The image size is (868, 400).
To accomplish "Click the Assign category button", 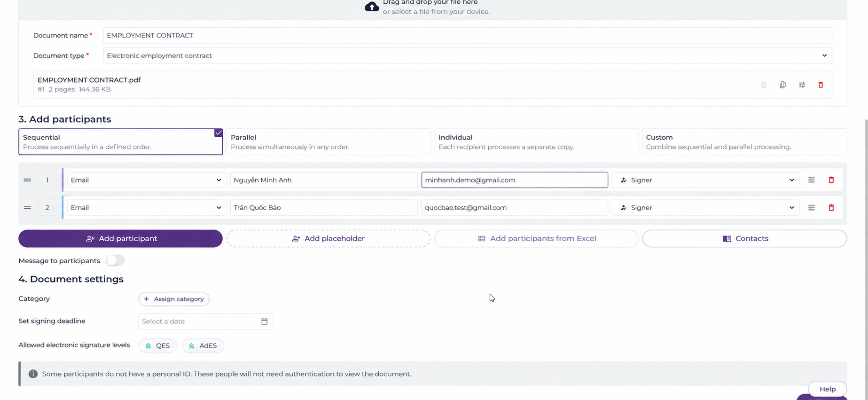I will coord(174,299).
